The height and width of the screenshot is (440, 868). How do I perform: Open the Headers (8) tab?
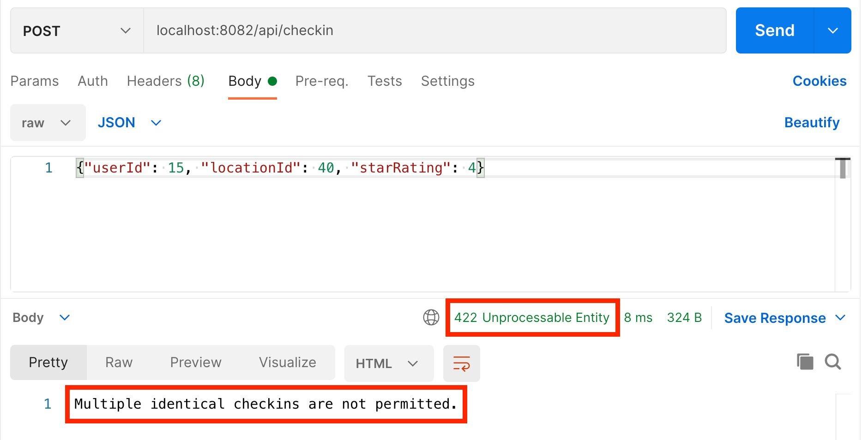tap(166, 81)
